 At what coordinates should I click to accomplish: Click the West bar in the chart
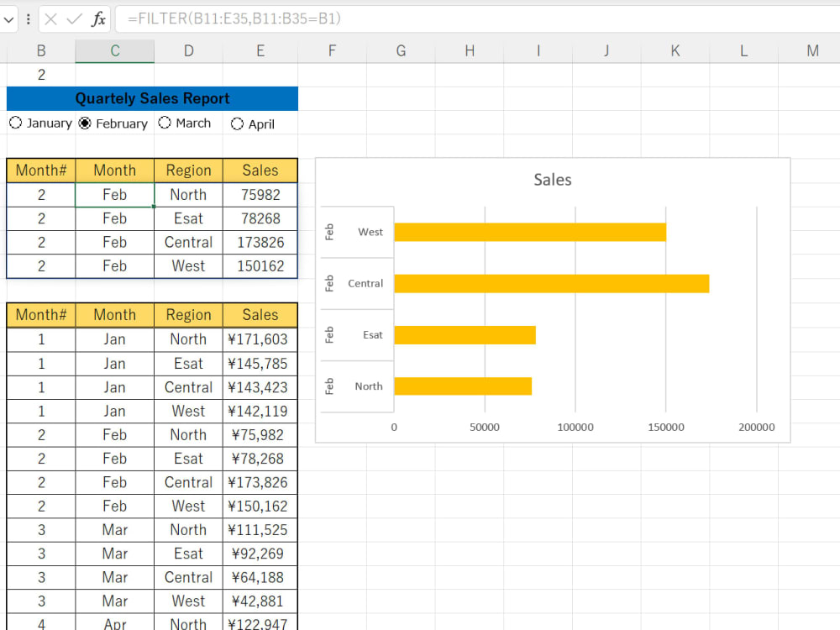[x=529, y=232]
